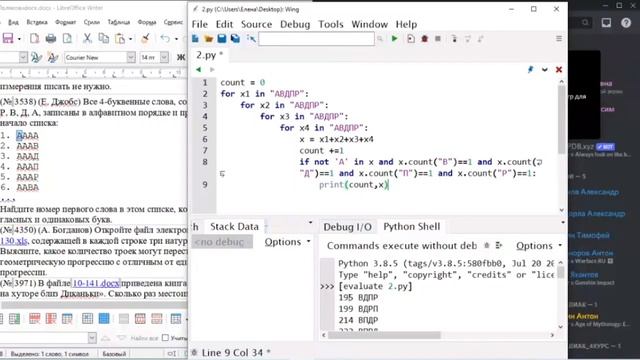
Task: Click the Clone Formatting brush icon in Writer
Action: [145, 39]
